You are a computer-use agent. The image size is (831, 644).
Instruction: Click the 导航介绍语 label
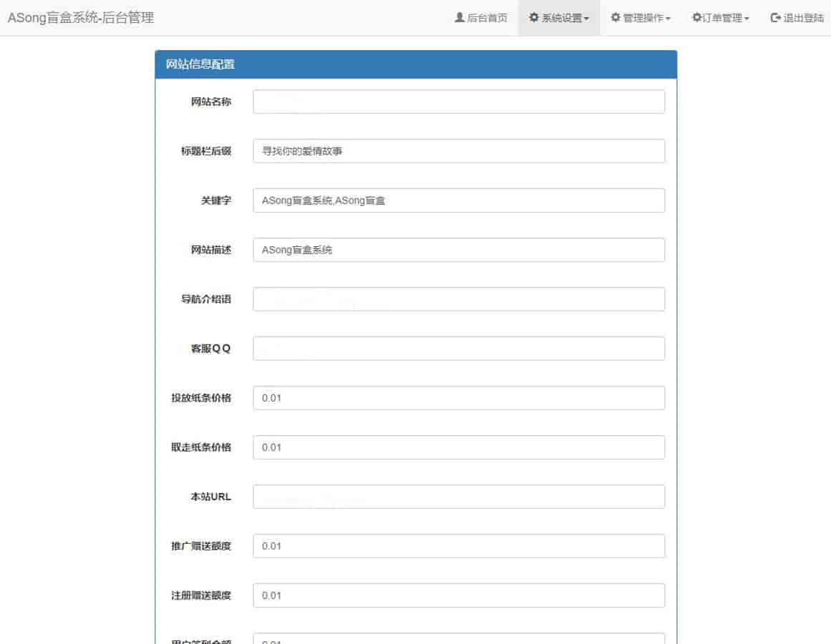pos(206,299)
